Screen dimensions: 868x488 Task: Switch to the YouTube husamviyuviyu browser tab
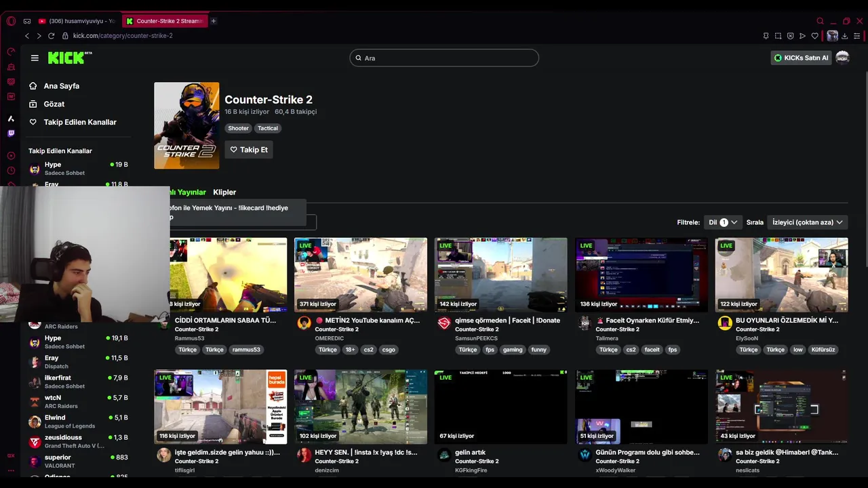pos(77,21)
